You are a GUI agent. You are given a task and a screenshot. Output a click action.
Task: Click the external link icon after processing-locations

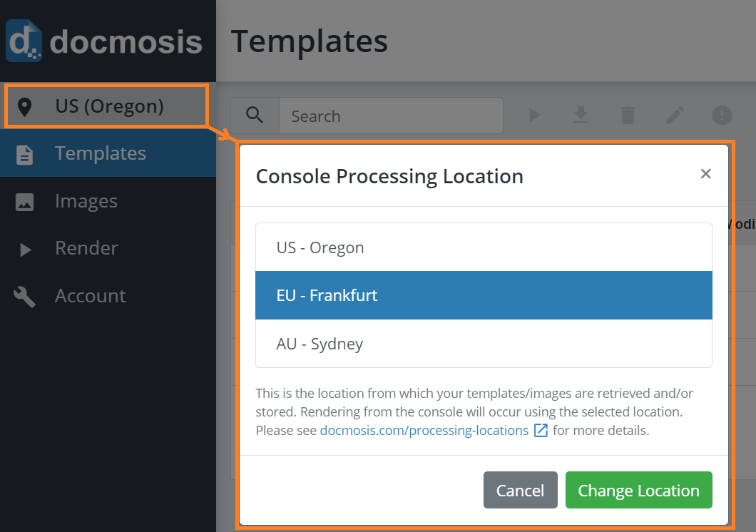coord(541,430)
